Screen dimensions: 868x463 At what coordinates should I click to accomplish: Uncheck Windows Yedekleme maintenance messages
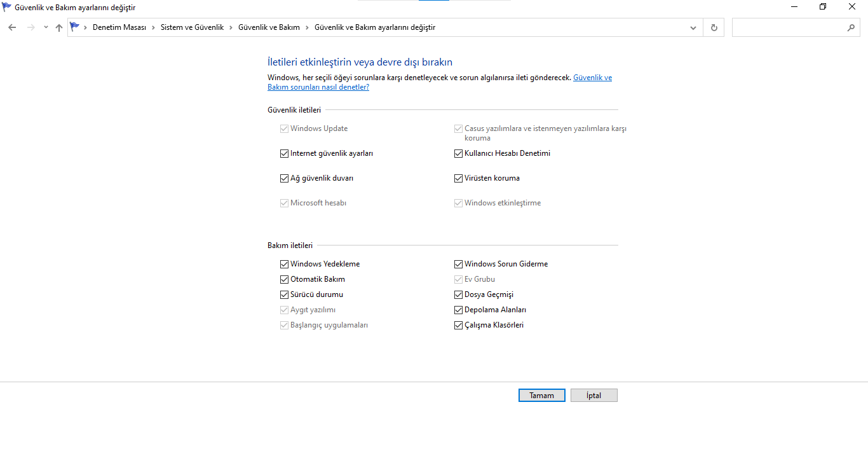coord(284,263)
